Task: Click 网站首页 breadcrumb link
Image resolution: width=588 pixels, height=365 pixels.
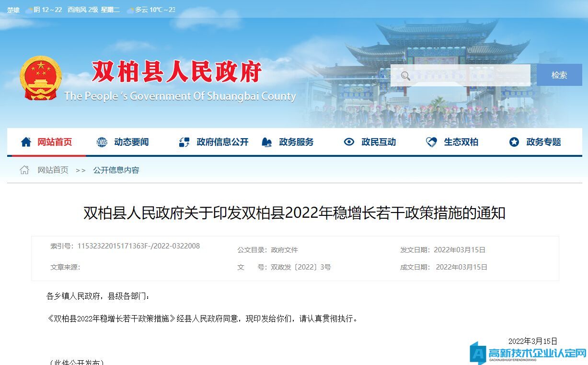Action: click(x=53, y=170)
